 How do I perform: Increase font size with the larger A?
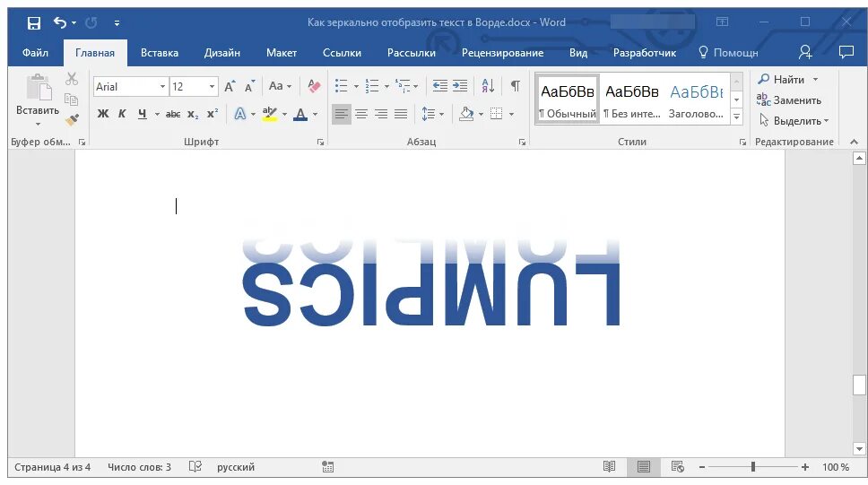(230, 86)
